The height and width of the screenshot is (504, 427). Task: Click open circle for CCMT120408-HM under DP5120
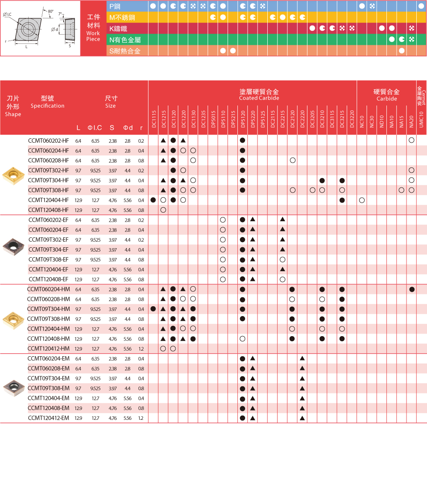[243, 339]
